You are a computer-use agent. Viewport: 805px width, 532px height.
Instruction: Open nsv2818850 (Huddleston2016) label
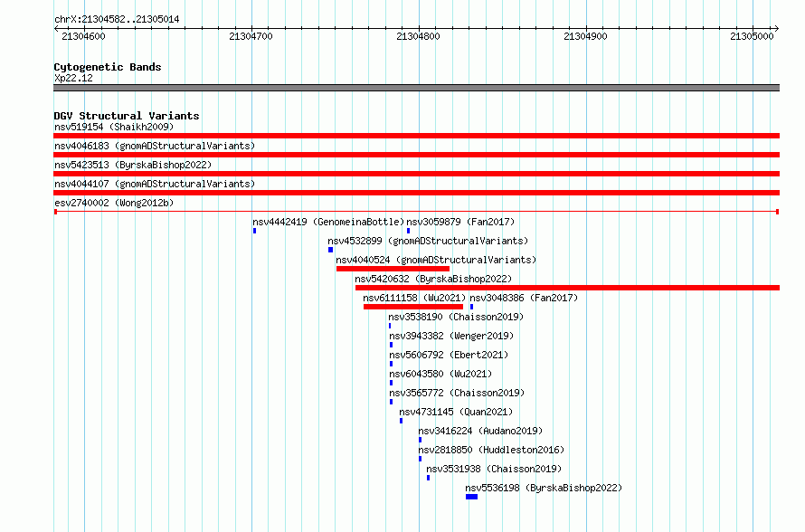[491, 450]
